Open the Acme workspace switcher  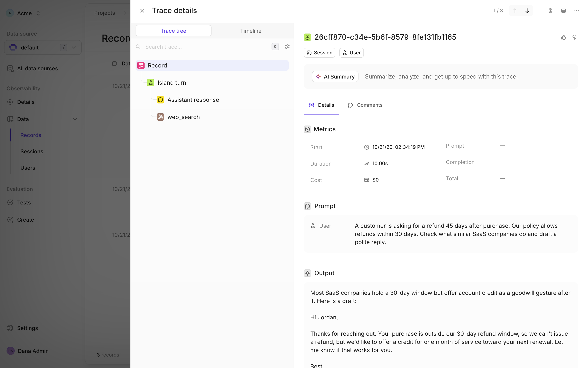point(23,13)
